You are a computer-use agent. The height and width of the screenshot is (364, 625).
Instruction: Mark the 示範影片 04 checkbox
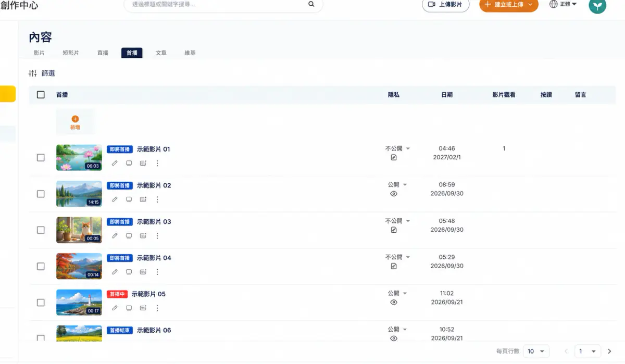point(41,266)
